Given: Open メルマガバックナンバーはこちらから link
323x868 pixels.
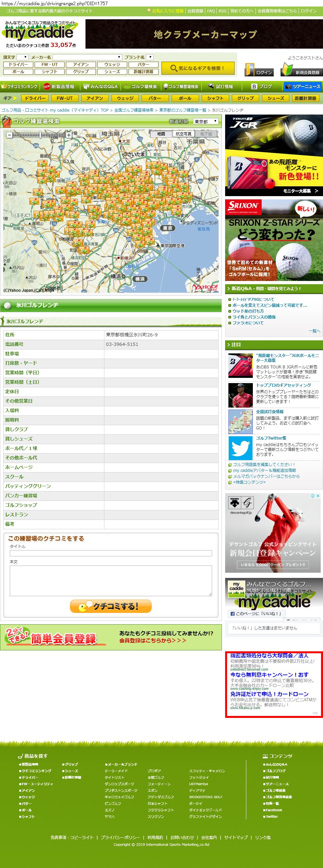Looking at the screenshot, I should coord(266,476).
